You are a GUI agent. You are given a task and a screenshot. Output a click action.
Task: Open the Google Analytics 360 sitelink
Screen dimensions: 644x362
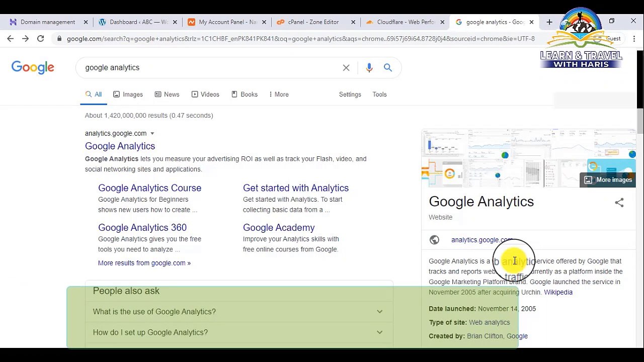142,228
